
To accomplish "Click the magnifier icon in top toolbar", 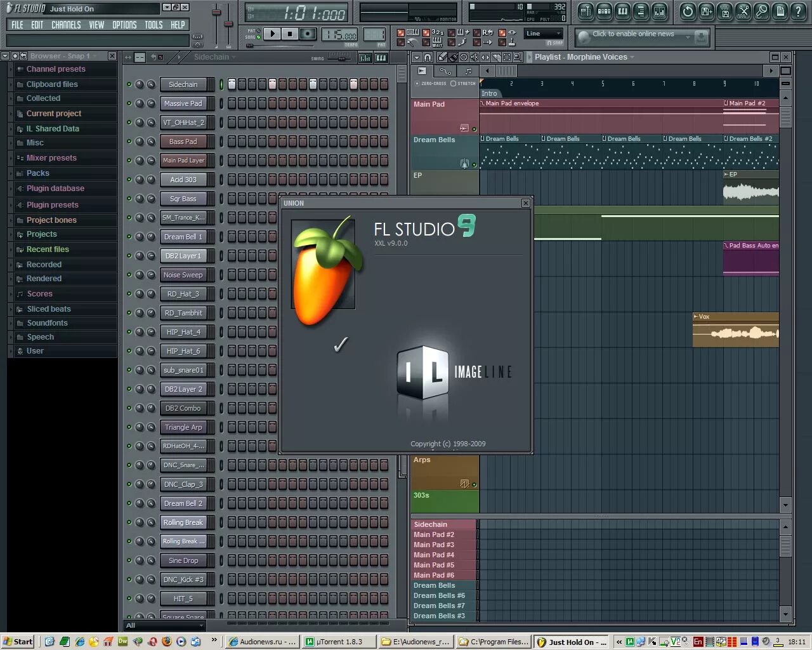I will 761,11.
